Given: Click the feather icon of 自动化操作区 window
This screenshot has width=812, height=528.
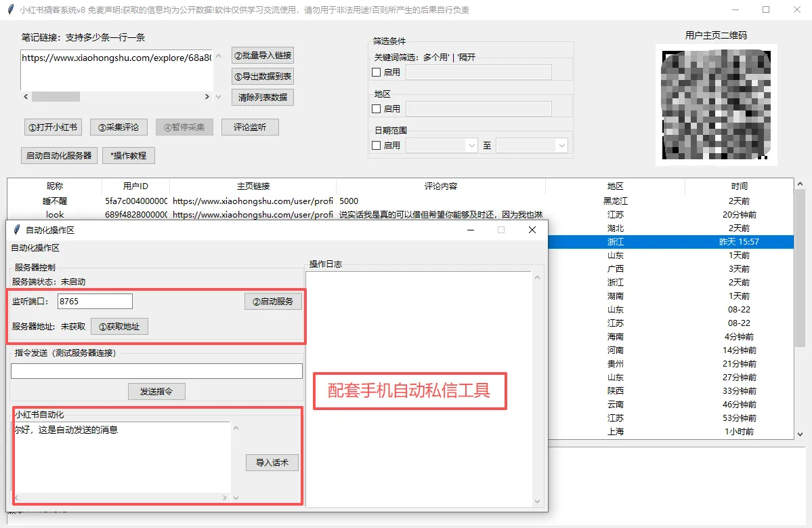Looking at the screenshot, I should coord(17,230).
